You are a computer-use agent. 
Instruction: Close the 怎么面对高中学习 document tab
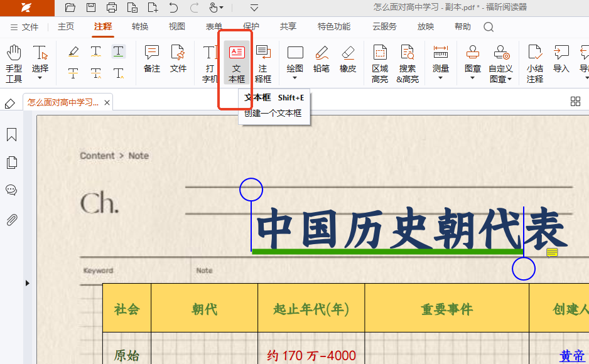click(x=107, y=103)
